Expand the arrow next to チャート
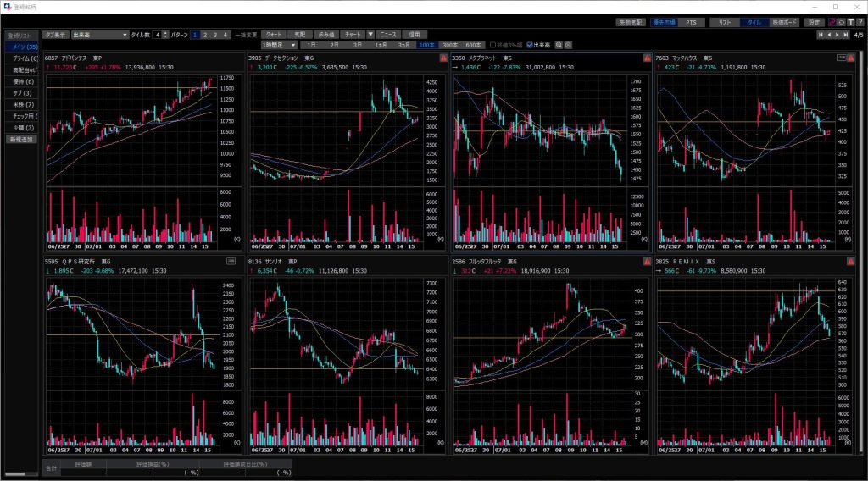868x481 pixels. tap(370, 35)
